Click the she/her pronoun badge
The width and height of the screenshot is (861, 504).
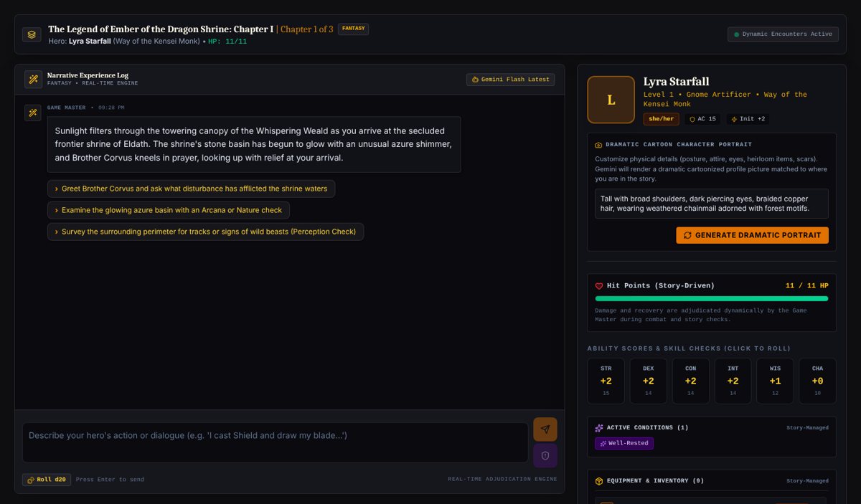pyautogui.click(x=662, y=119)
